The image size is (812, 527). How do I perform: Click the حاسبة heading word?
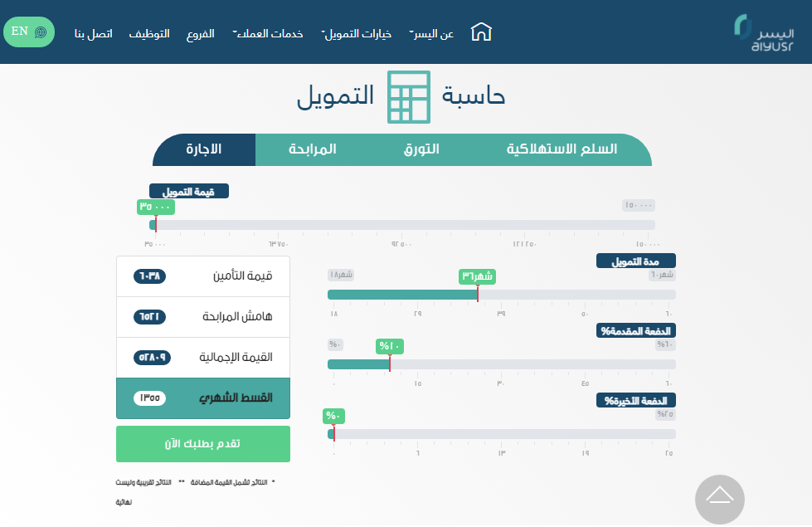click(474, 96)
